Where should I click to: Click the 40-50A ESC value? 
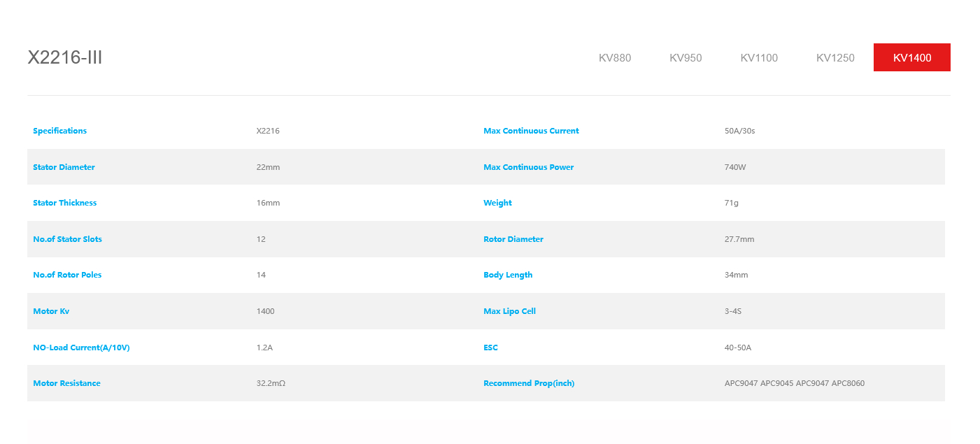(738, 348)
